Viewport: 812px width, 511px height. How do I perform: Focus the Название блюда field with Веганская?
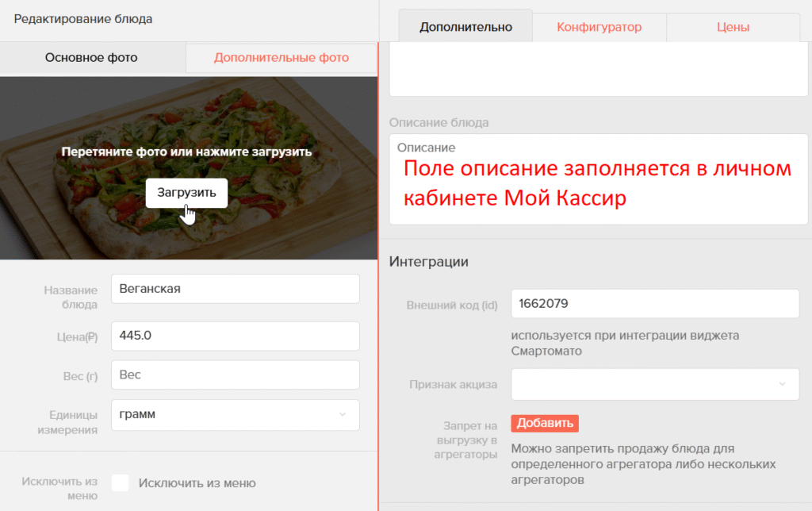pyautogui.click(x=235, y=289)
